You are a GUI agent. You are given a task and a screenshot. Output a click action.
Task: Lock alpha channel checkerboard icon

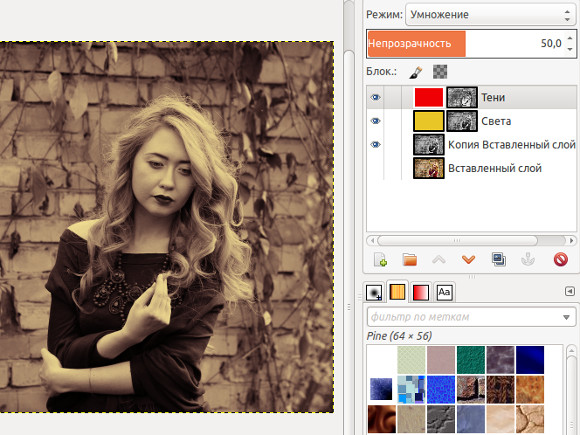(x=440, y=72)
